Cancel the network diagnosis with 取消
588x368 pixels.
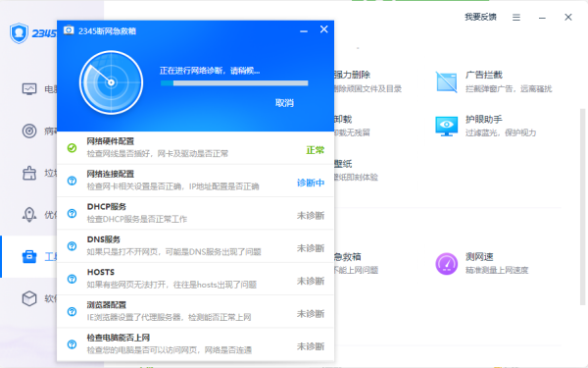(x=284, y=103)
